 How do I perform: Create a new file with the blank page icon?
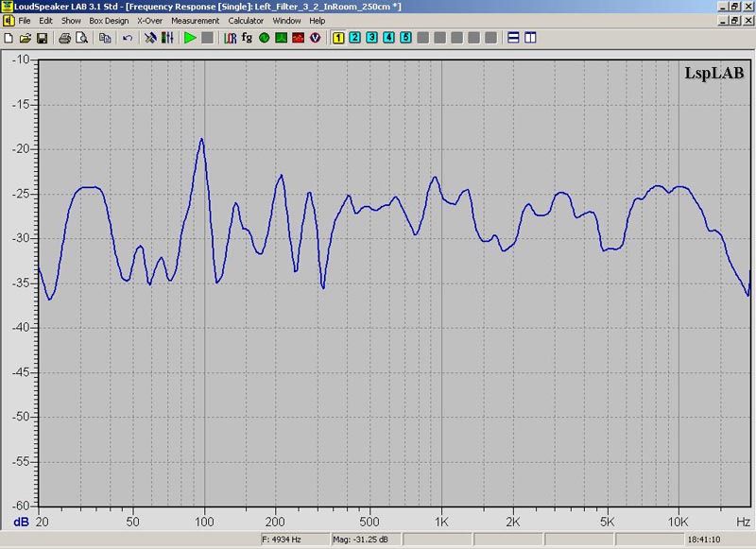(9, 38)
